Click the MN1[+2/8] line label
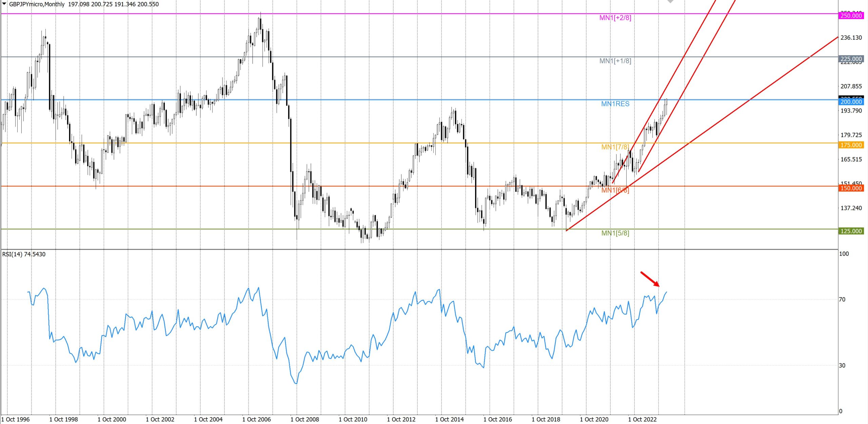 [615, 18]
